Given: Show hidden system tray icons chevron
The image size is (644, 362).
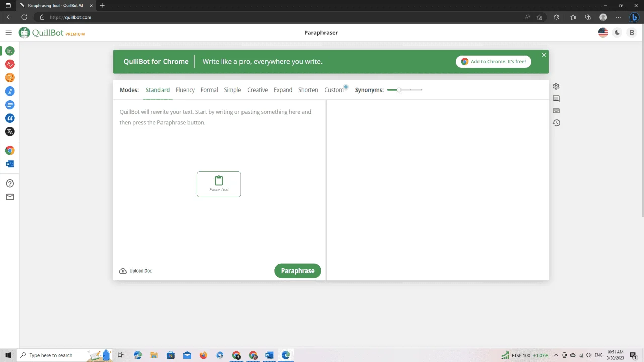Looking at the screenshot, I should [556, 355].
